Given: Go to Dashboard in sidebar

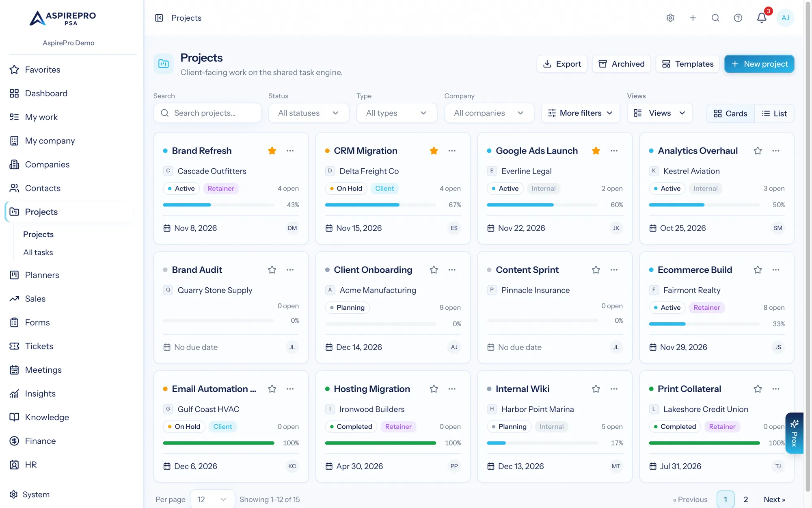Looking at the screenshot, I should pos(46,93).
